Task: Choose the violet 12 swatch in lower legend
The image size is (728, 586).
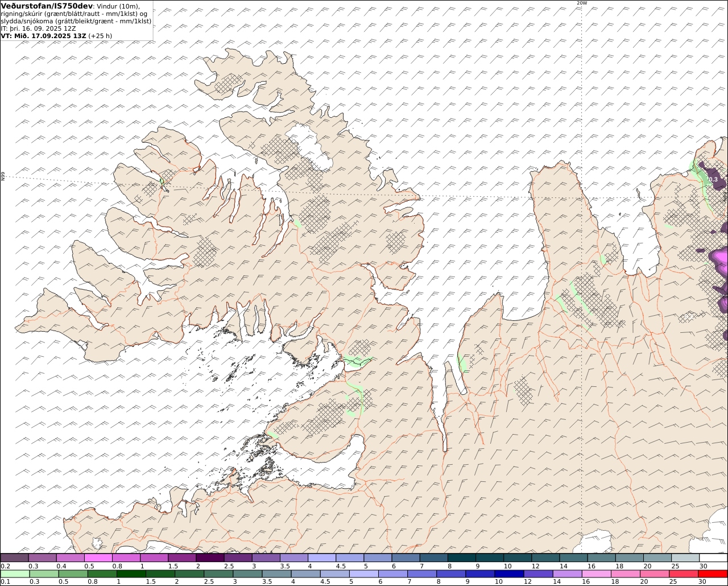Action: tap(538, 573)
